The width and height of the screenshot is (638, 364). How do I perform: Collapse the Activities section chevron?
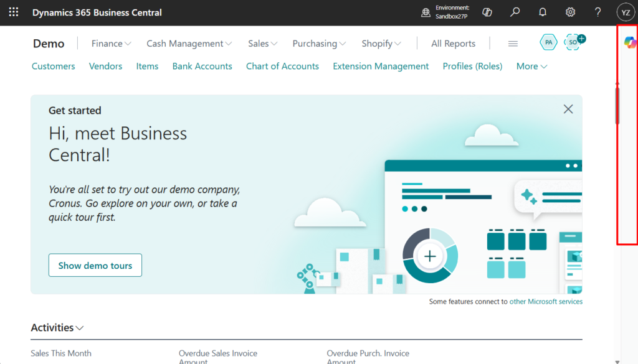pos(80,328)
